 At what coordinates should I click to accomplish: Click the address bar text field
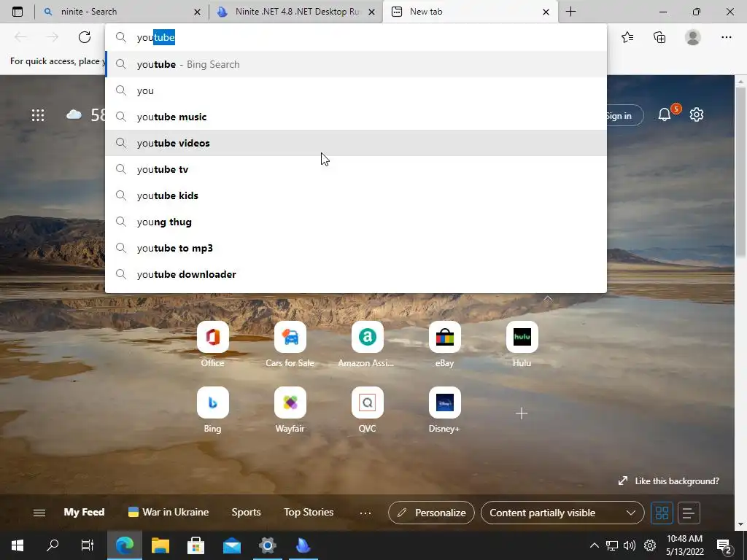[x=356, y=37]
